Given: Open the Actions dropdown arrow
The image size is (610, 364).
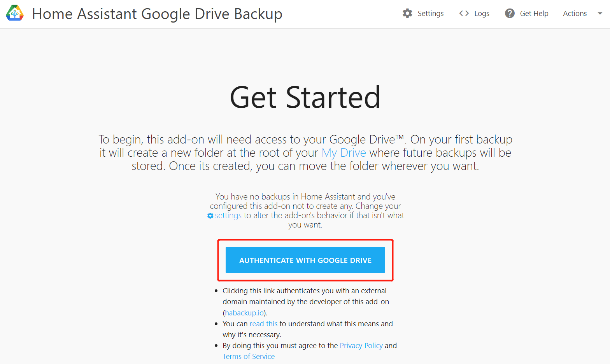Looking at the screenshot, I should click(x=600, y=13).
